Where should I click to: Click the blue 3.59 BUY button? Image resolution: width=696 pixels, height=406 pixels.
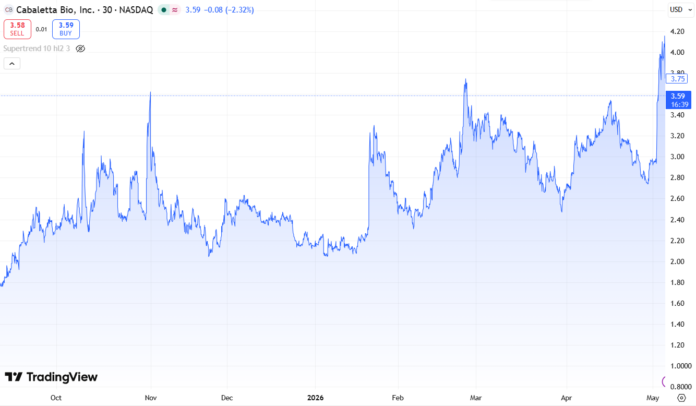66,29
